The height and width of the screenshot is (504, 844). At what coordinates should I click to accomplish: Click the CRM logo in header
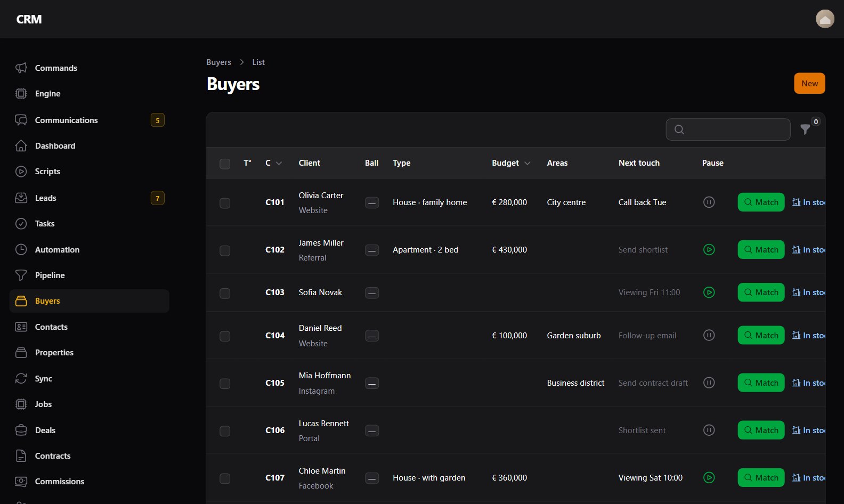point(29,19)
